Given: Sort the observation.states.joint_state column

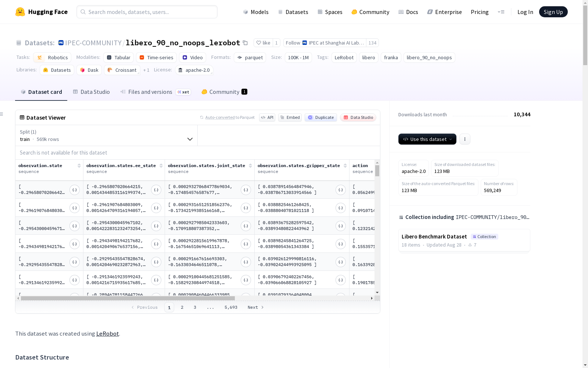Looking at the screenshot, I should (250, 166).
